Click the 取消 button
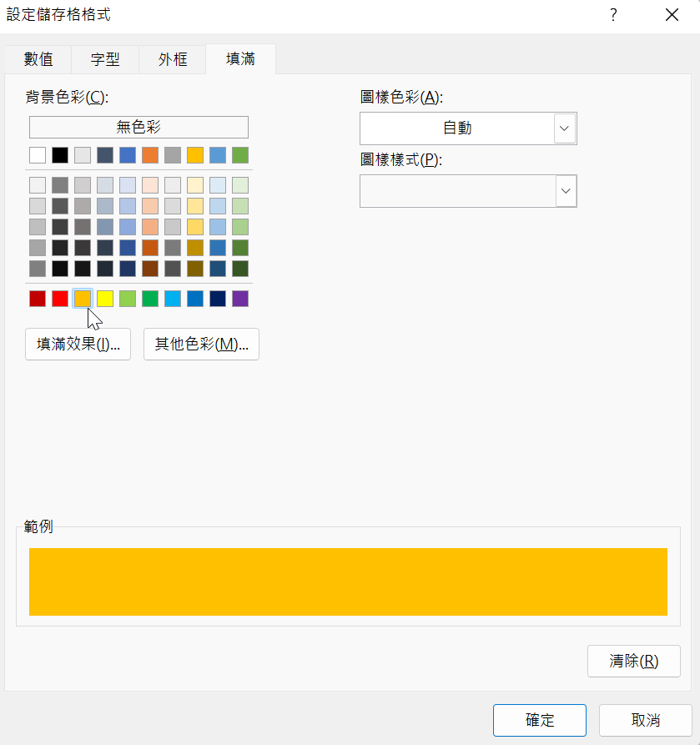This screenshot has width=700, height=745. pyautogui.click(x=645, y=720)
